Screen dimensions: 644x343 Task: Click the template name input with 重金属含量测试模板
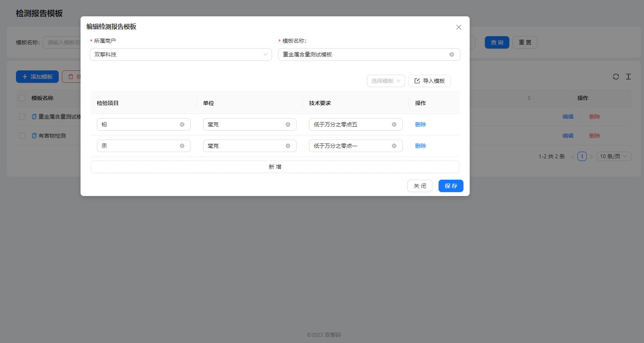[x=369, y=54]
